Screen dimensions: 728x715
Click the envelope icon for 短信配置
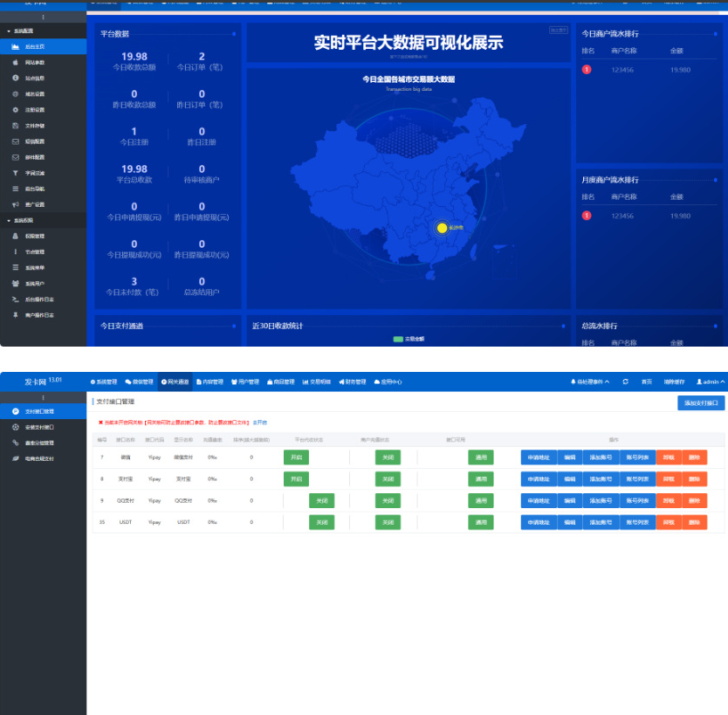[x=16, y=141]
